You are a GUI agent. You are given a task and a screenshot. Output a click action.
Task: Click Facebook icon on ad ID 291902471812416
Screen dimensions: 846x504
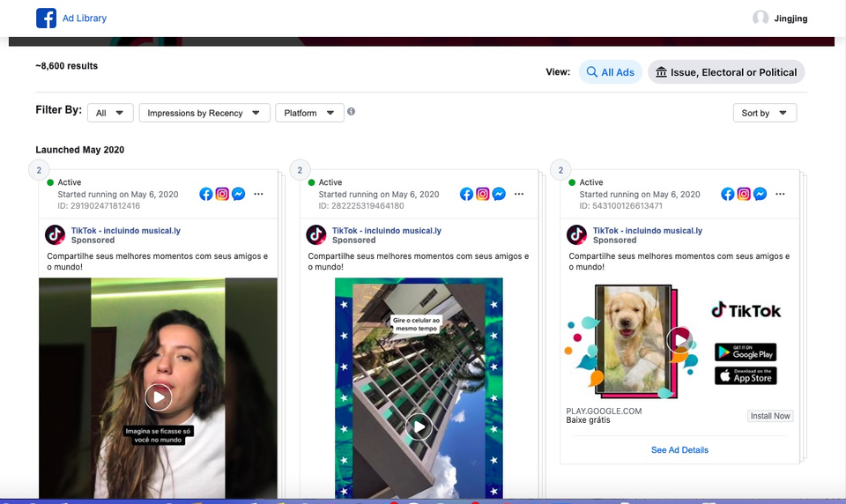(x=206, y=194)
